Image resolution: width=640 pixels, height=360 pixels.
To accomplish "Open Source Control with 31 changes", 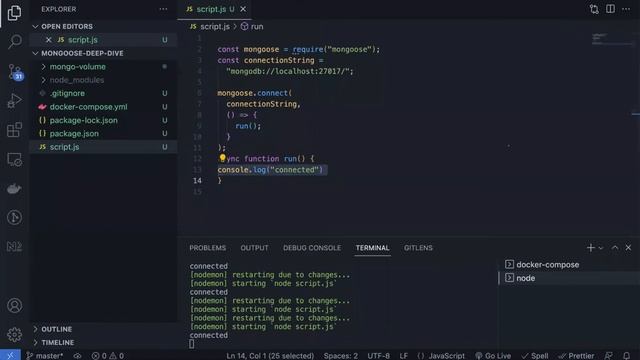I will (15, 72).
